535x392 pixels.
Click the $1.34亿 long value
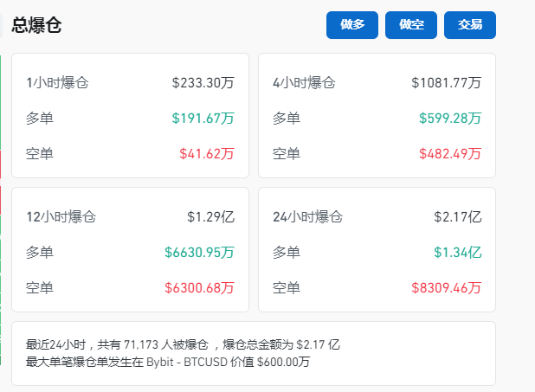click(458, 252)
